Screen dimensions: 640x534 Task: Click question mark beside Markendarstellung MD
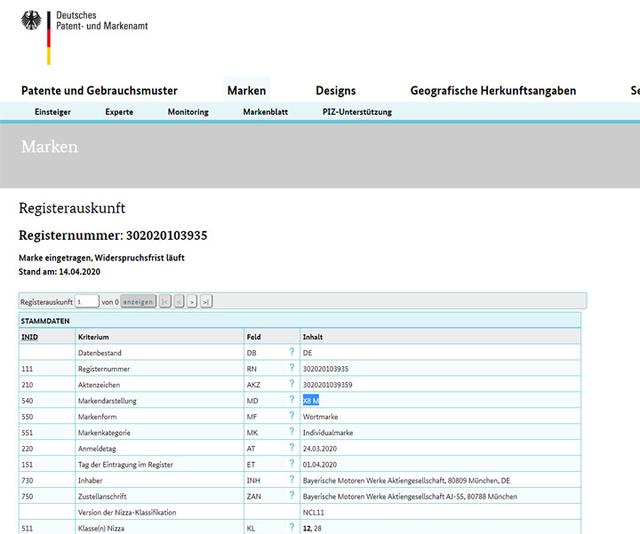292,400
